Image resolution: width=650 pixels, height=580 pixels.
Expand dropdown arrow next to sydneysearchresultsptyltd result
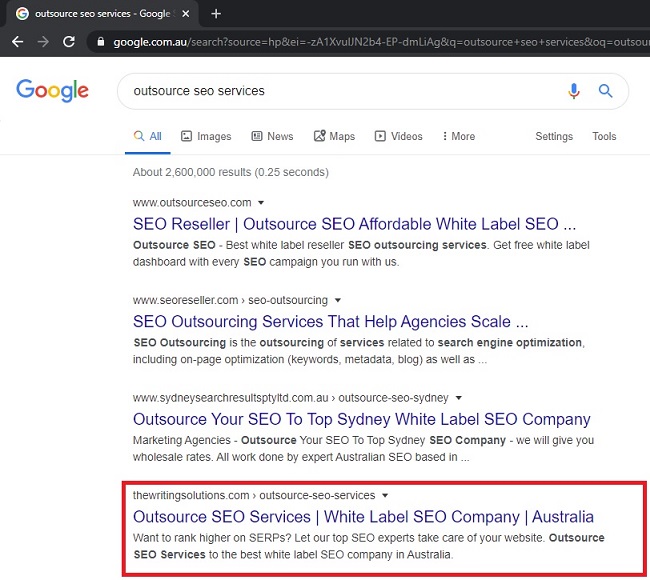coord(458,398)
